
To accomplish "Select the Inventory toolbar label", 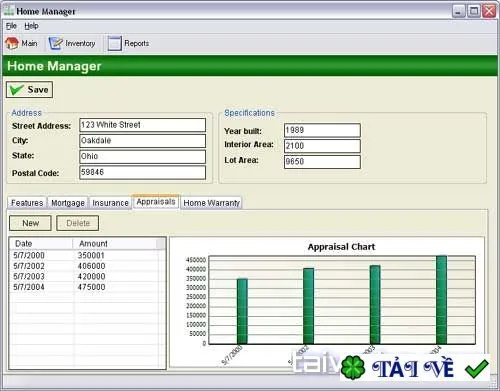I will 80,43.
